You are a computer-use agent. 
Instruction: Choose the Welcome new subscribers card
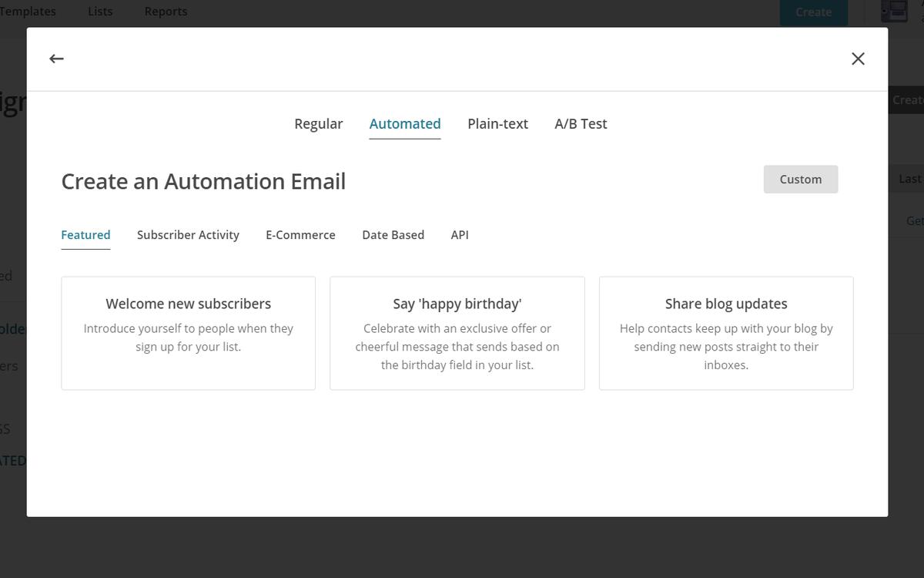point(189,333)
